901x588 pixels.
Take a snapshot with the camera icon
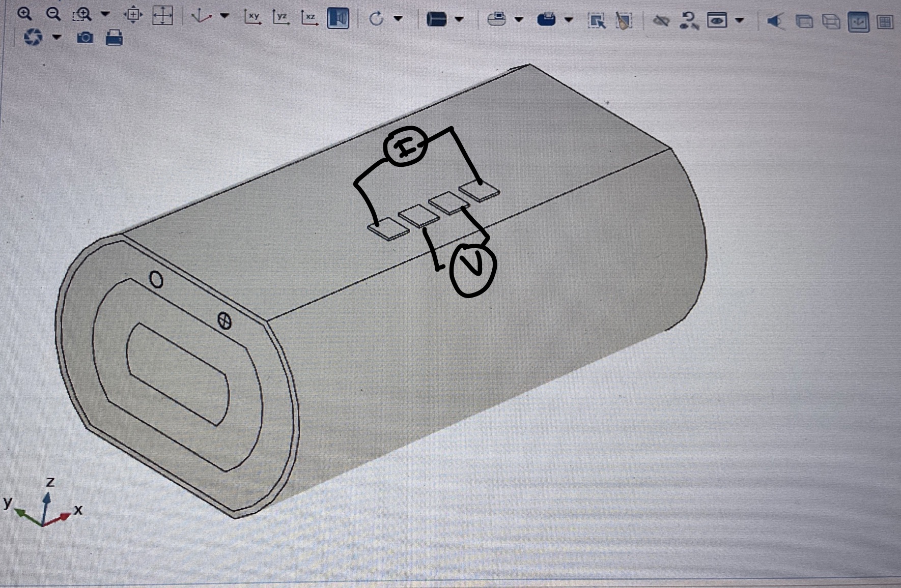point(85,38)
